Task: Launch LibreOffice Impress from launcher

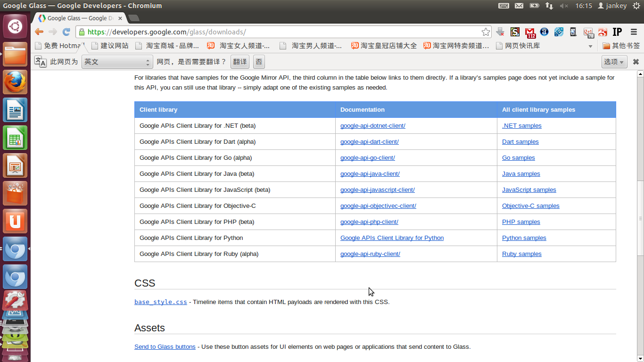Action: (15, 165)
